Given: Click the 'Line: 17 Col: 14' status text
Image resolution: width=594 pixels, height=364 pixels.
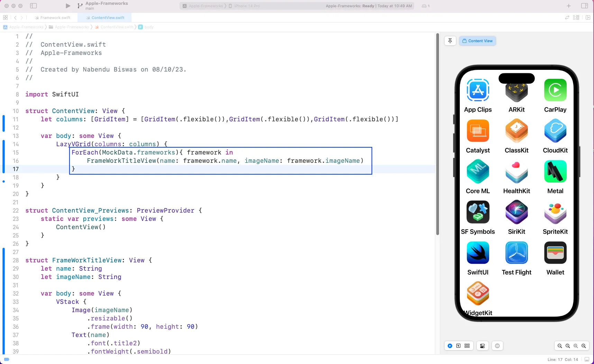Looking at the screenshot, I should (x=563, y=360).
